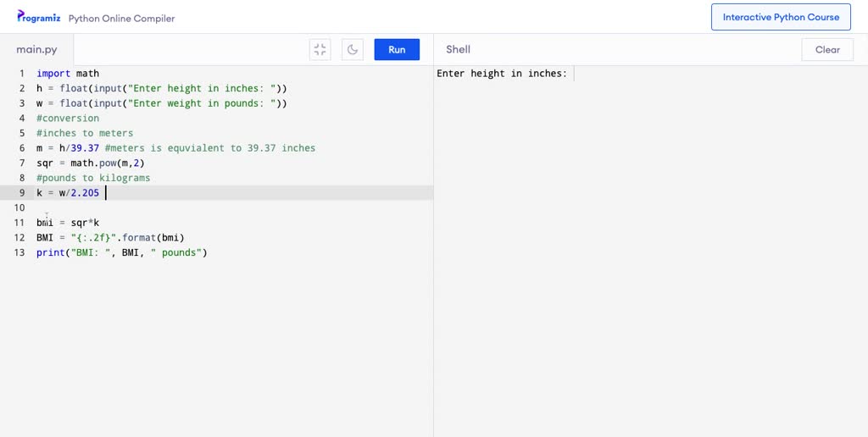Click the print statement on line 13
868x437 pixels.
tap(121, 252)
